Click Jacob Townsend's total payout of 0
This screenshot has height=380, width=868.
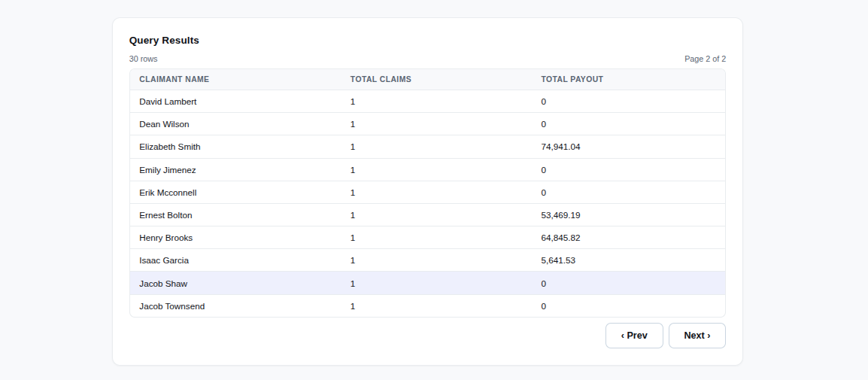(544, 306)
